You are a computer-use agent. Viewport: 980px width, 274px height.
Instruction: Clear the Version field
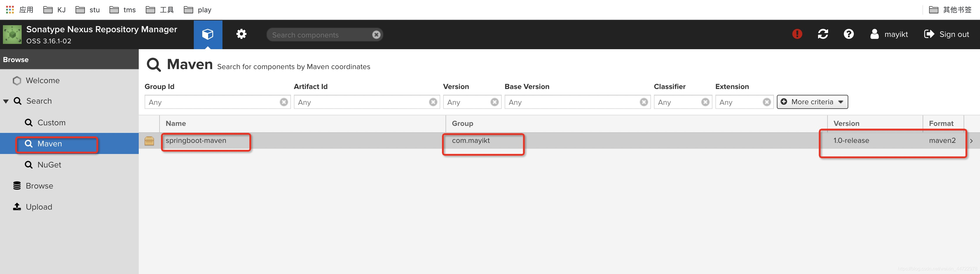click(495, 102)
